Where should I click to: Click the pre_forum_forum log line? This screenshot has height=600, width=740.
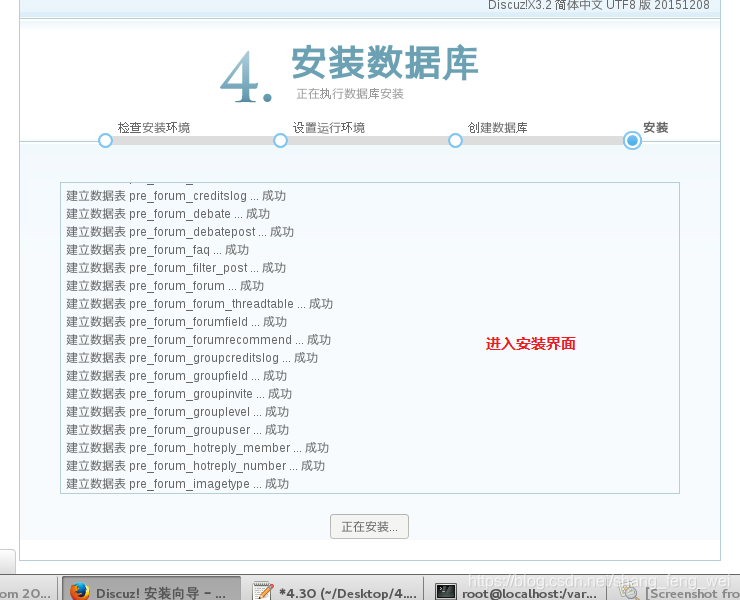(x=165, y=286)
